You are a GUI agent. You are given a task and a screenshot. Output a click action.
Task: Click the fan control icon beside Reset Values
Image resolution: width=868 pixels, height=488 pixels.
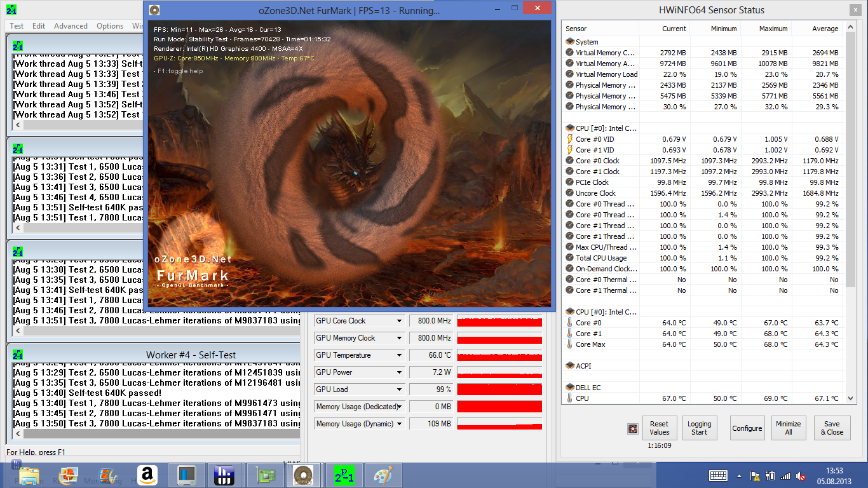coord(632,429)
